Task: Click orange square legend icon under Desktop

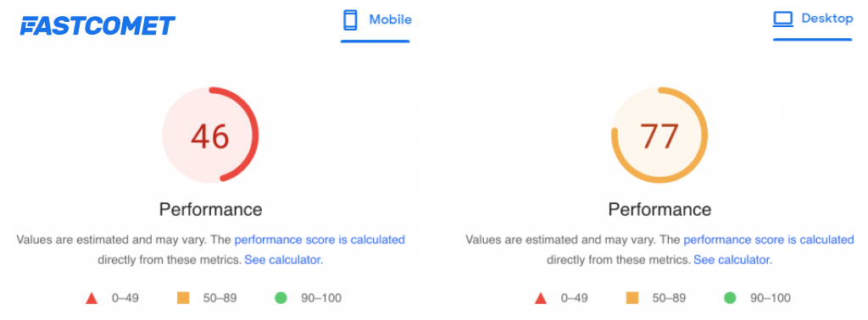Action: (632, 298)
